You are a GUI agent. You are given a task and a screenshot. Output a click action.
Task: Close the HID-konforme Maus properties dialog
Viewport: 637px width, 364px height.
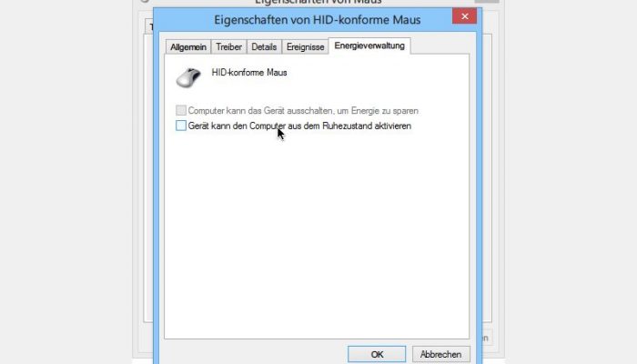coord(464,16)
